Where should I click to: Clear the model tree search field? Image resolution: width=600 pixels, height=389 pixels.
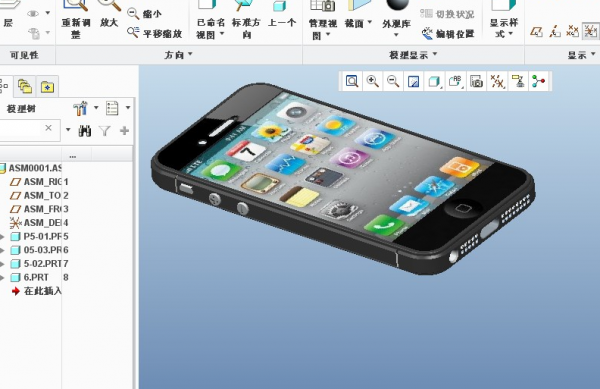coord(48,128)
